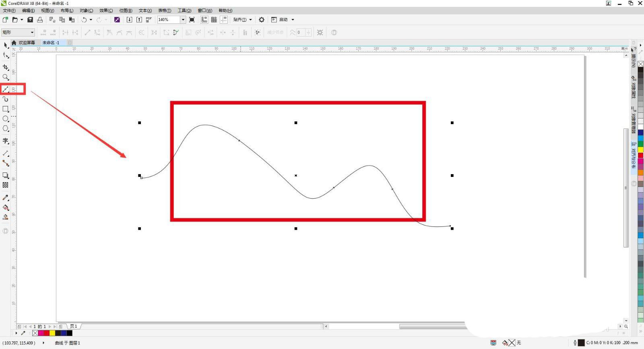644x349 pixels.
Task: Choose the Zoom magnifier tool
Action: coord(5,77)
